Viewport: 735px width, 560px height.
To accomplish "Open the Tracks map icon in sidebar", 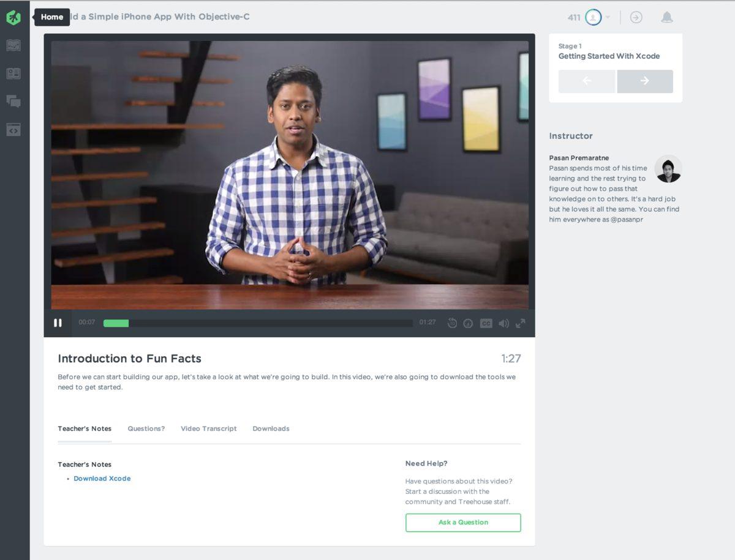I will tap(13, 45).
